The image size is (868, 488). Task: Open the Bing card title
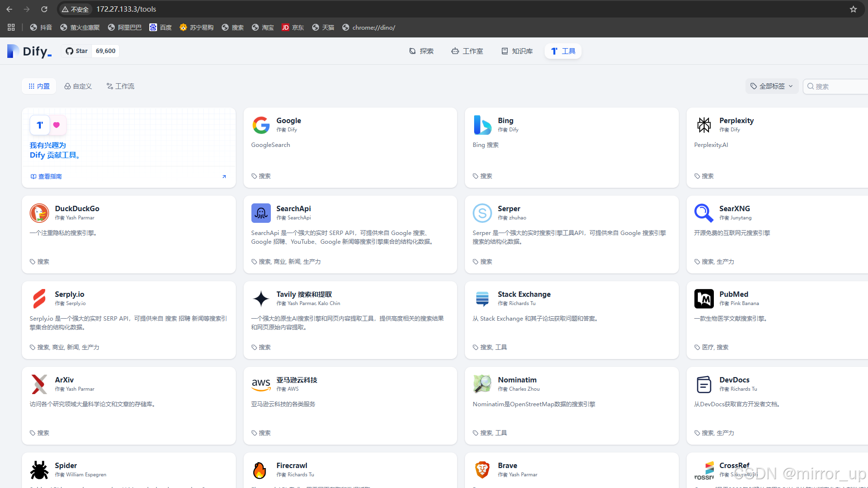pos(506,121)
